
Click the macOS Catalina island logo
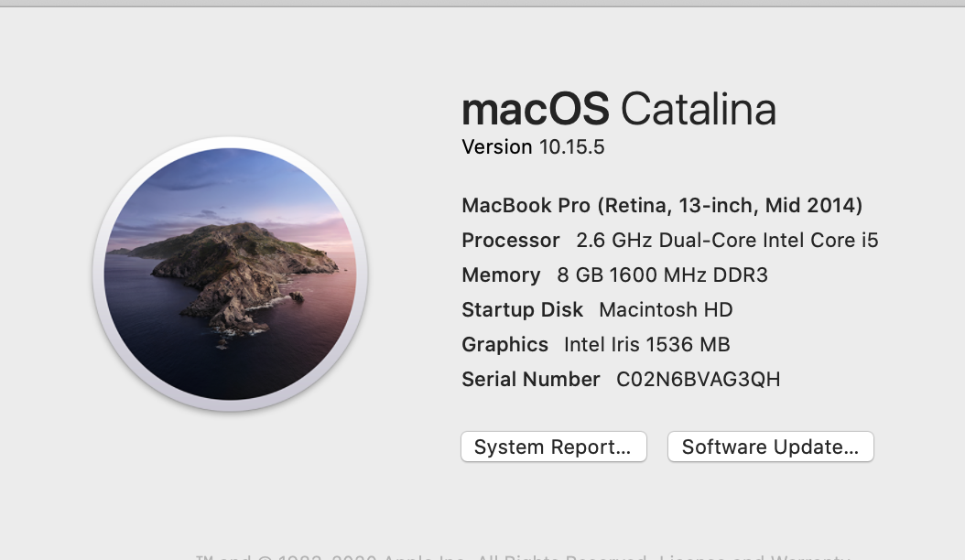click(x=230, y=274)
